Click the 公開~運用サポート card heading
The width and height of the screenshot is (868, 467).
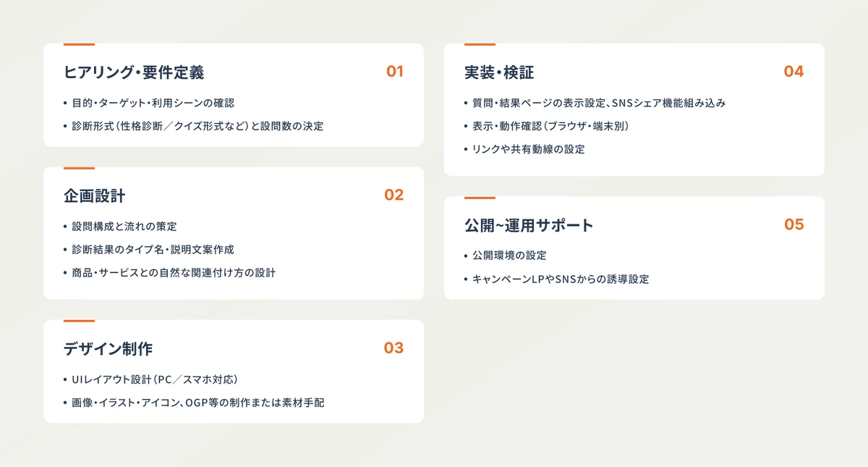tap(529, 226)
